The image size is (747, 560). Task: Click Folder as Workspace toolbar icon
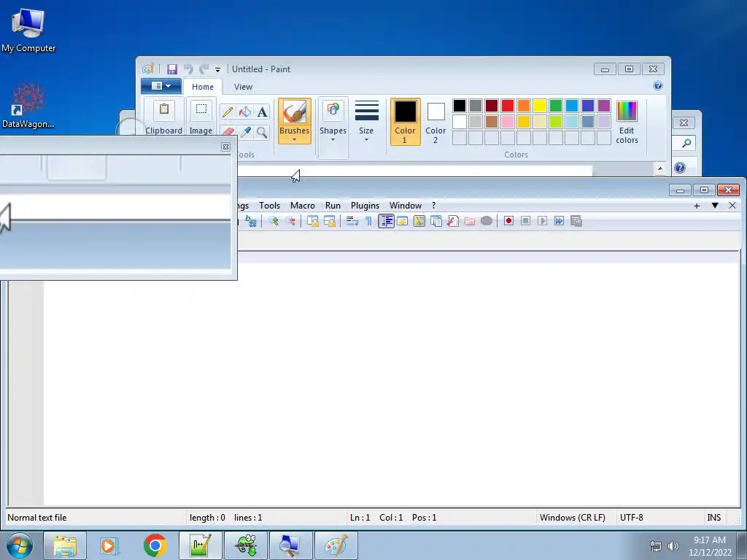coord(470,221)
